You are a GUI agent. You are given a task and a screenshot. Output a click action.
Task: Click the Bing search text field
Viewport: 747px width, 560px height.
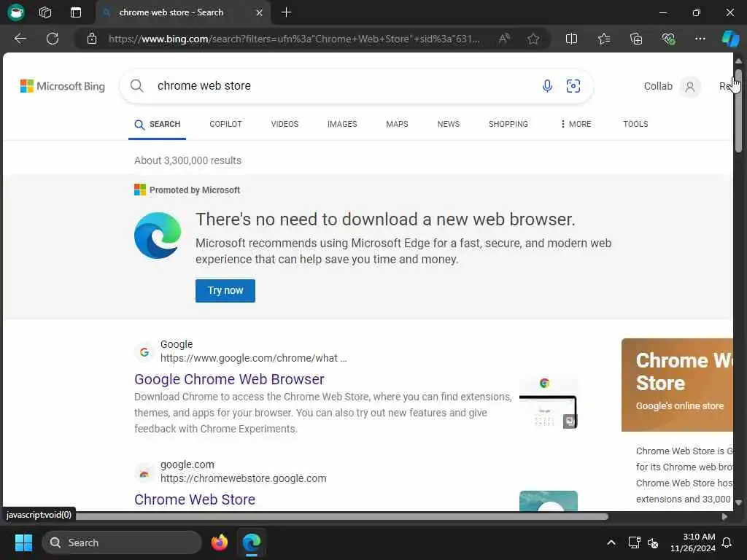[343, 86]
